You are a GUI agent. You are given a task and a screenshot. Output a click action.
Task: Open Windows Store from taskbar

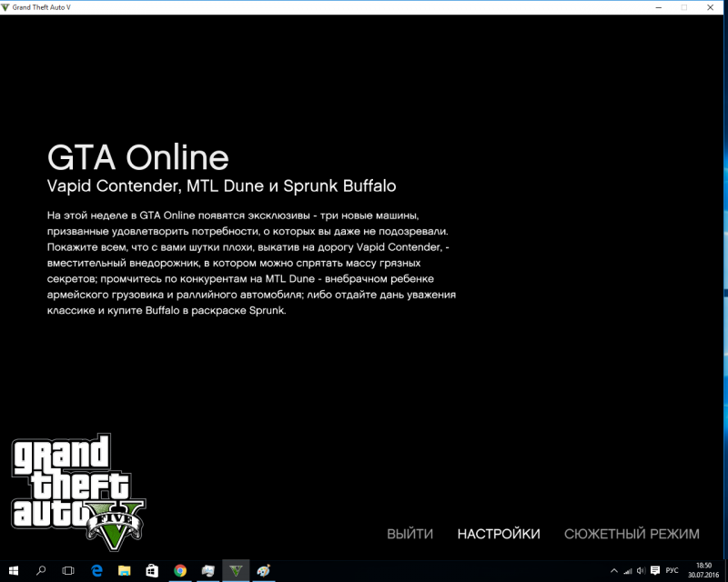[152, 571]
